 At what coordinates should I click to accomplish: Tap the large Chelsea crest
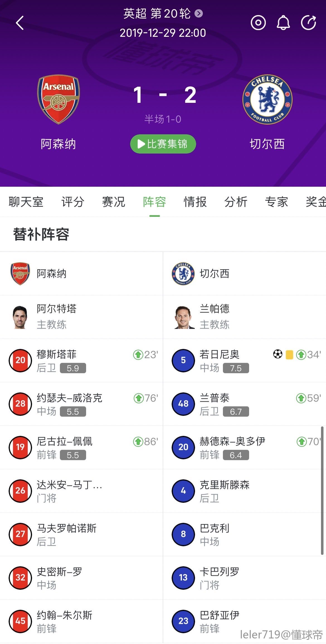click(267, 99)
